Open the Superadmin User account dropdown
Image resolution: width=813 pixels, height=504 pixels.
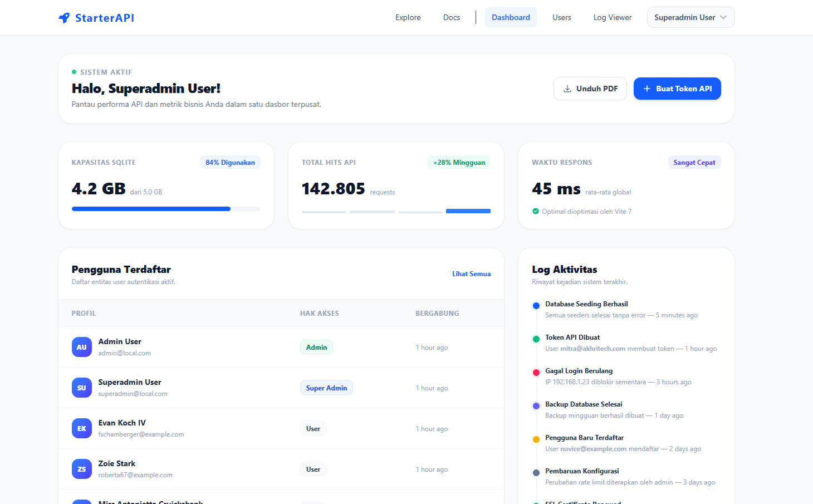(x=690, y=17)
